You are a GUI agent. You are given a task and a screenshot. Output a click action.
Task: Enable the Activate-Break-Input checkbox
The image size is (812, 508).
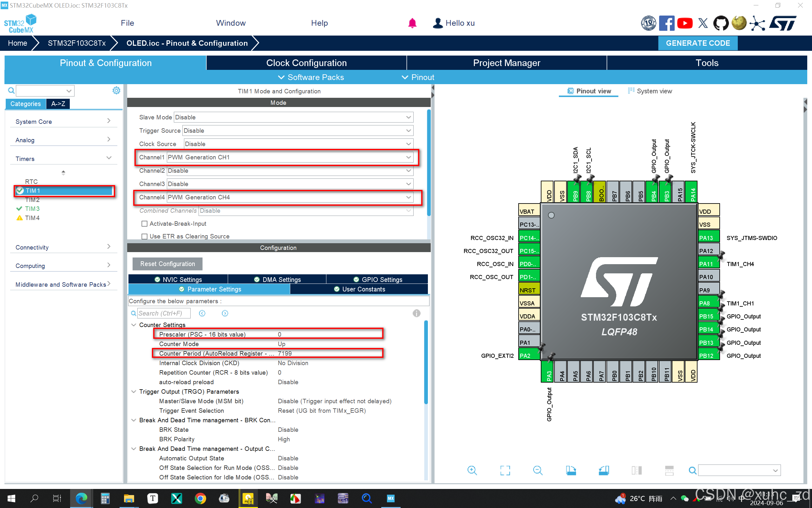tap(145, 224)
